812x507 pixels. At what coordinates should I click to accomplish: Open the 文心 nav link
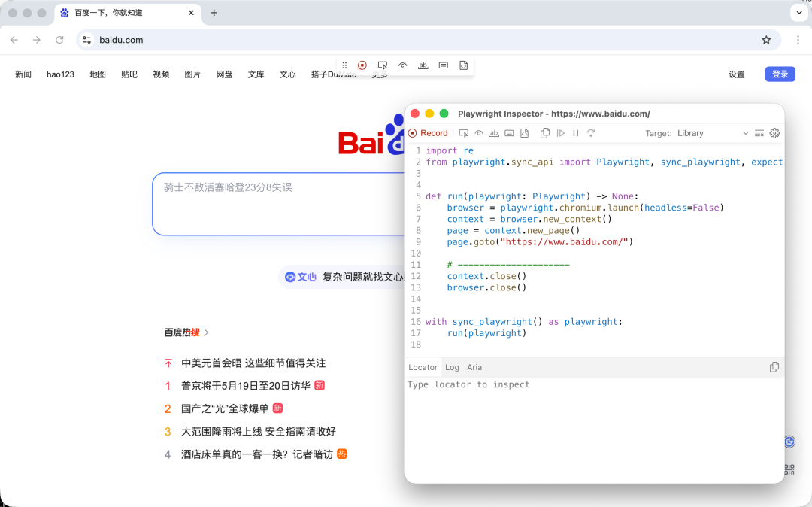287,74
